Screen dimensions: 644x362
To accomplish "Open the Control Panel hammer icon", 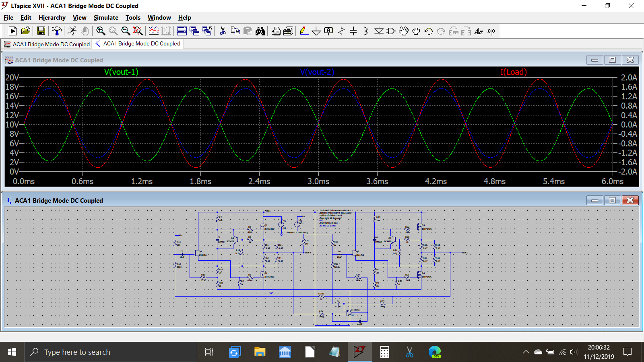I will pos(57,31).
